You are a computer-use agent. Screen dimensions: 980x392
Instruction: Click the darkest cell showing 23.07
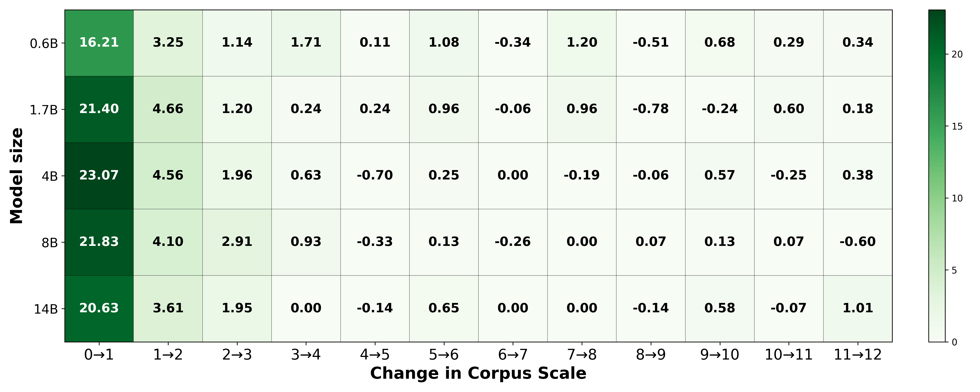[99, 176]
